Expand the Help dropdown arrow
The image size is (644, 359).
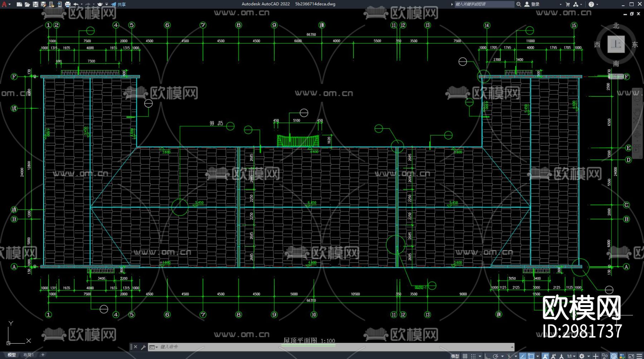coord(597,4)
